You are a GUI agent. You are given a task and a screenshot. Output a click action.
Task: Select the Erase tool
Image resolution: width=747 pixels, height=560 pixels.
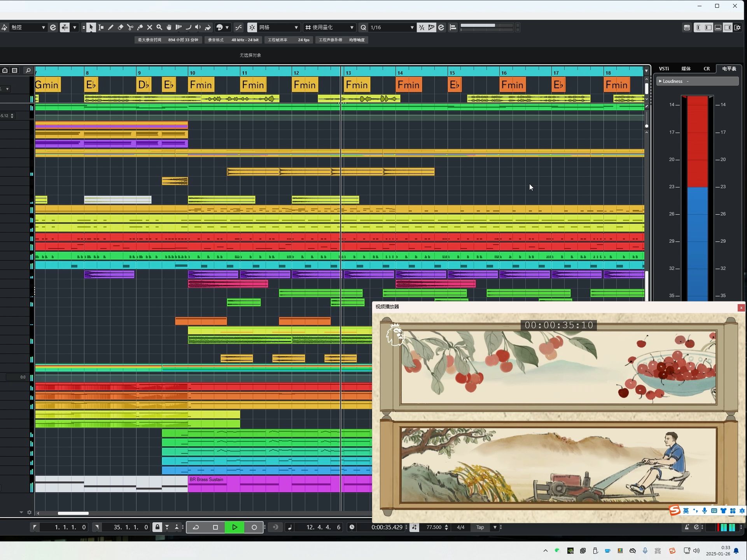point(121,27)
